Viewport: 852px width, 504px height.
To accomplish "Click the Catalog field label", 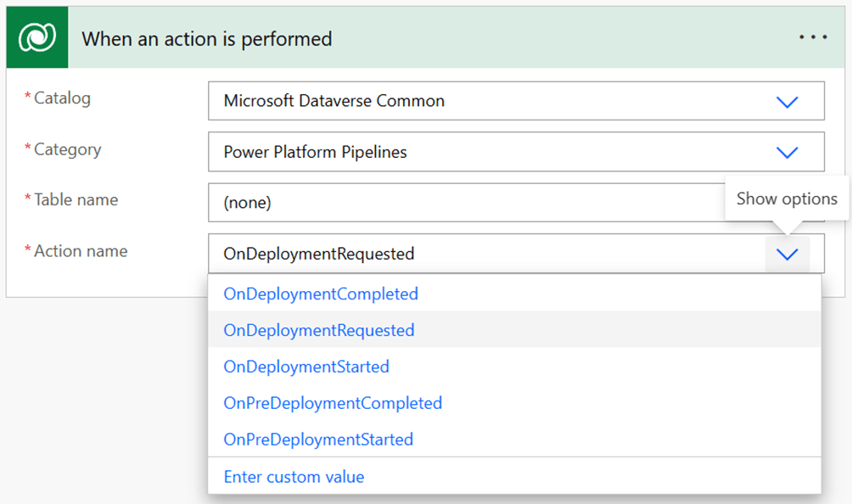I will 61,98.
